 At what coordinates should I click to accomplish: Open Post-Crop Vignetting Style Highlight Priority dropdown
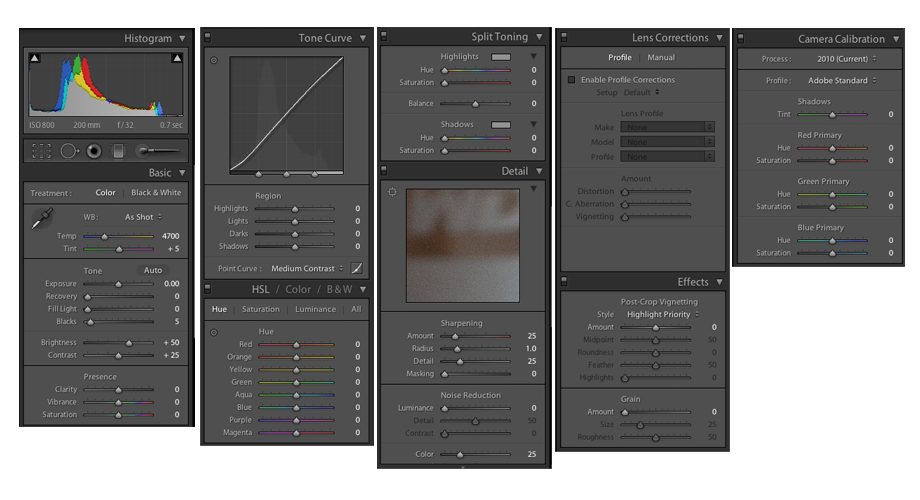663,315
